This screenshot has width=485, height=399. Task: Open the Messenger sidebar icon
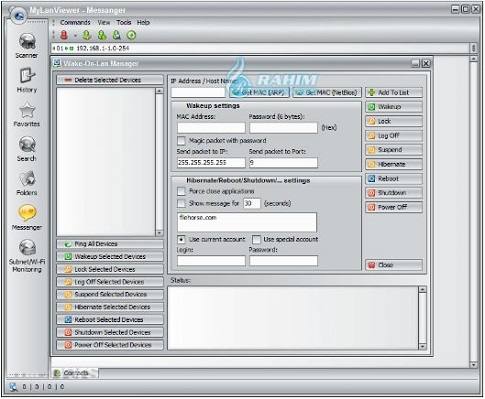(x=27, y=217)
